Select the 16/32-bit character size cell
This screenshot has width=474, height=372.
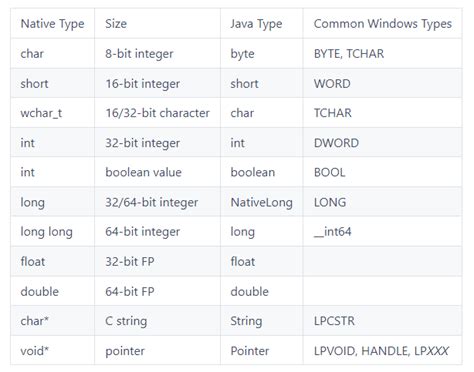click(x=157, y=113)
